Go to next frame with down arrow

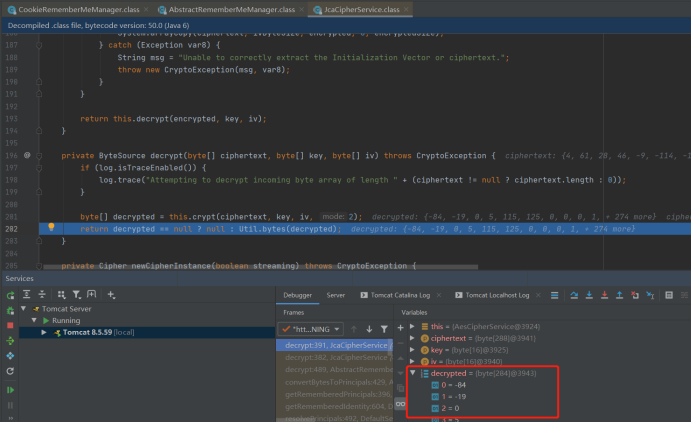click(369, 329)
